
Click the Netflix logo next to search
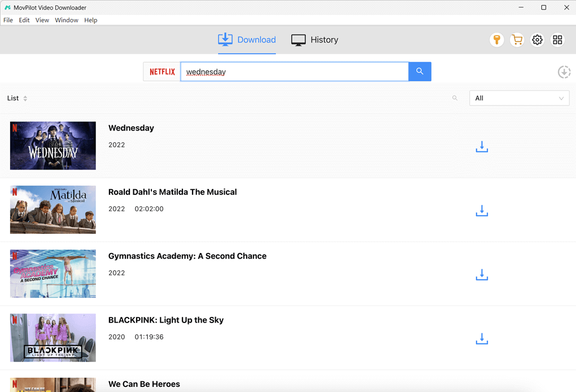(162, 71)
